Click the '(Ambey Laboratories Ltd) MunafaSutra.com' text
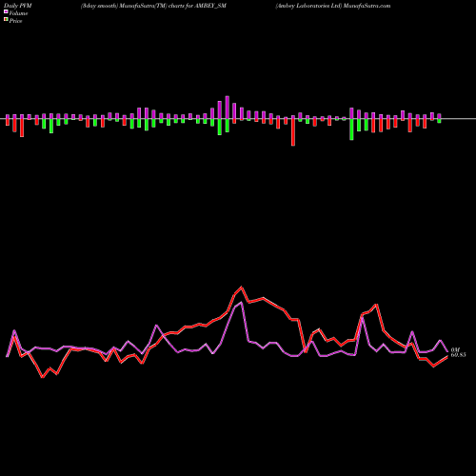The image size is (476, 476). coord(333,6)
